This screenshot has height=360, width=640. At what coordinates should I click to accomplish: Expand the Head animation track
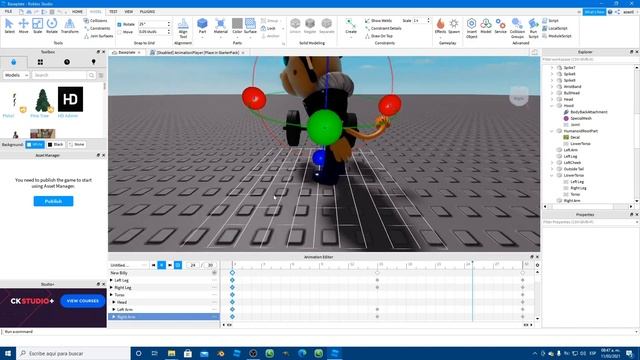(114, 302)
